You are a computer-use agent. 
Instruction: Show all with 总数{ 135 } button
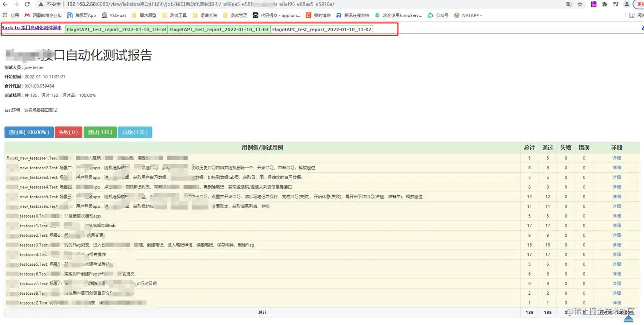click(135, 132)
